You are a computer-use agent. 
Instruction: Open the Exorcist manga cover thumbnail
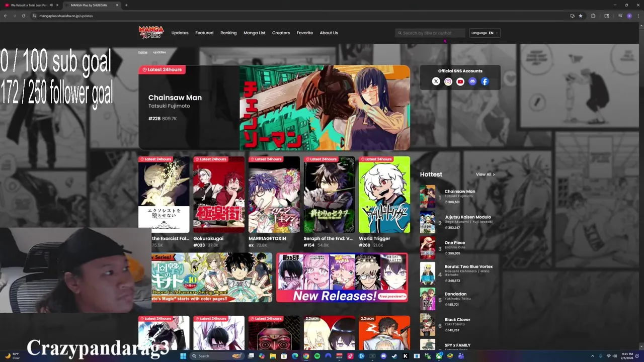point(164,195)
